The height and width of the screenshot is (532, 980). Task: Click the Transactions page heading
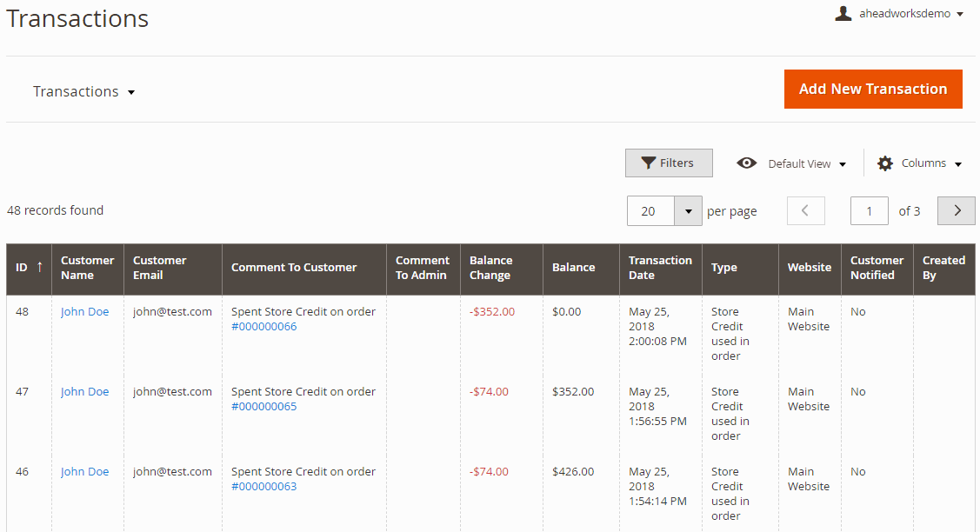(77, 19)
